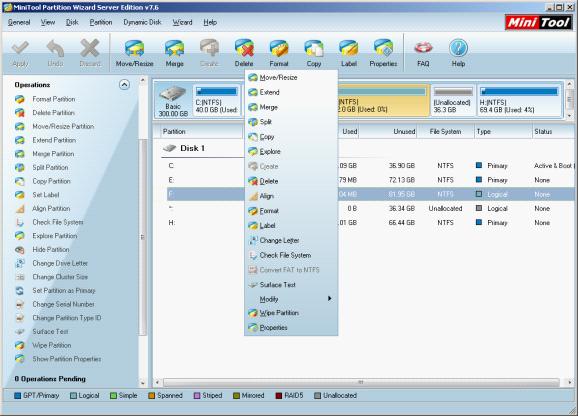Click Wipe Partition in Operations panel
Viewport: 579px width, 417px height.
pyautogui.click(x=52, y=345)
